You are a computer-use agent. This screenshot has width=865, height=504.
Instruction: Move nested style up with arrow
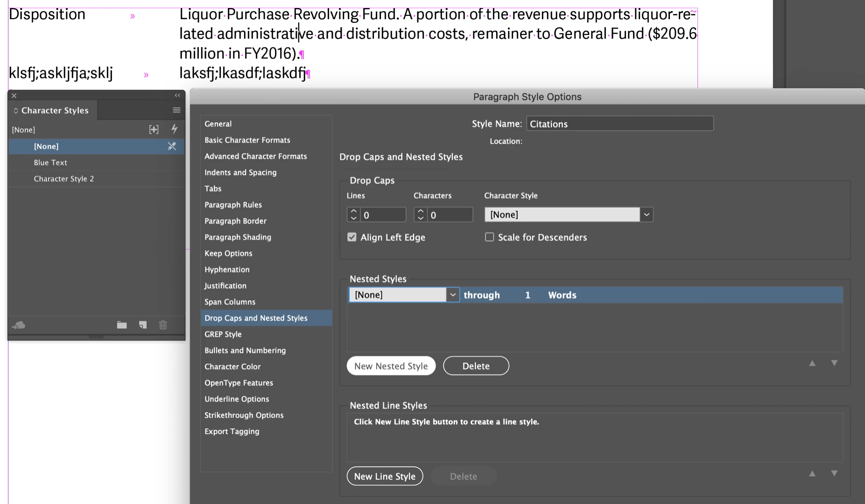click(x=812, y=363)
